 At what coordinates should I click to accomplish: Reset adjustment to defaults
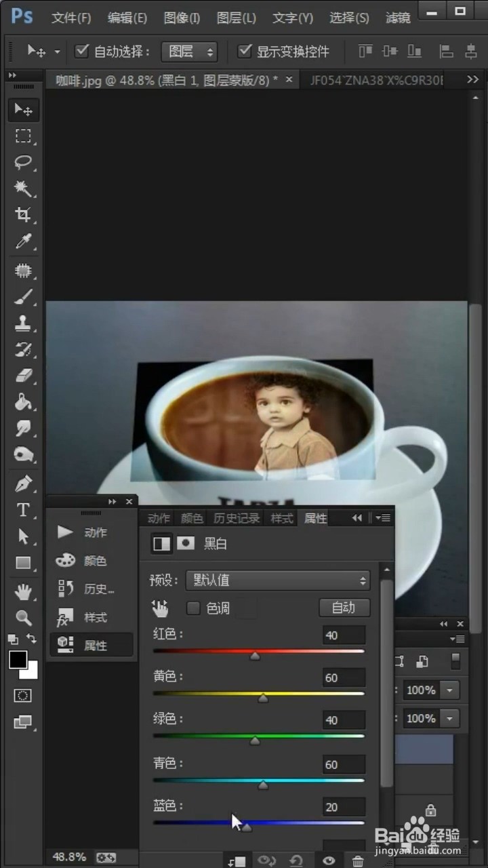[x=296, y=861]
